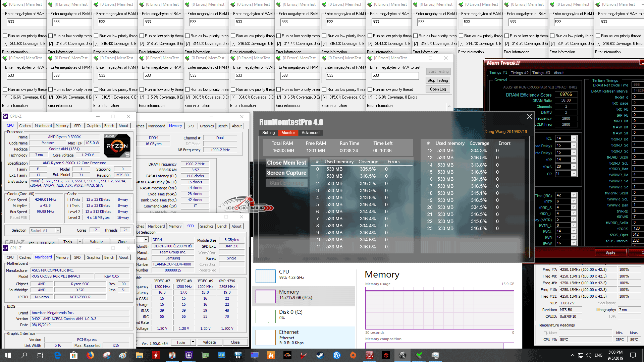Open Origin from the taskbar
644x362 pixels.
click(x=353, y=355)
